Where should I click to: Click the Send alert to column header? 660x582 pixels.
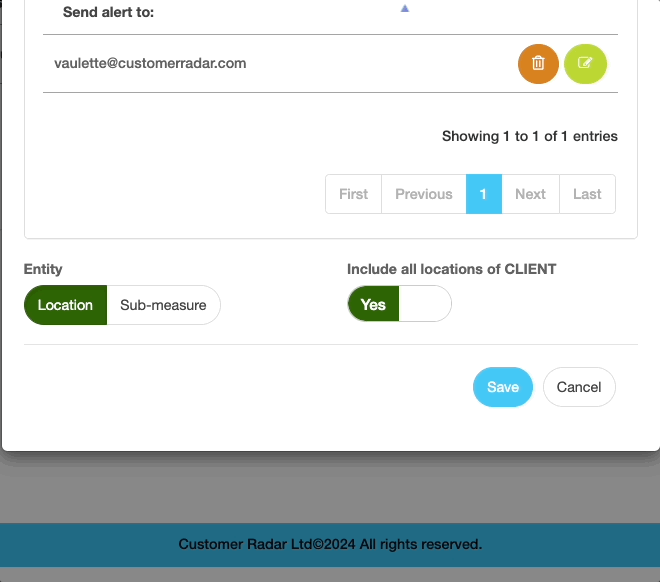tap(108, 12)
